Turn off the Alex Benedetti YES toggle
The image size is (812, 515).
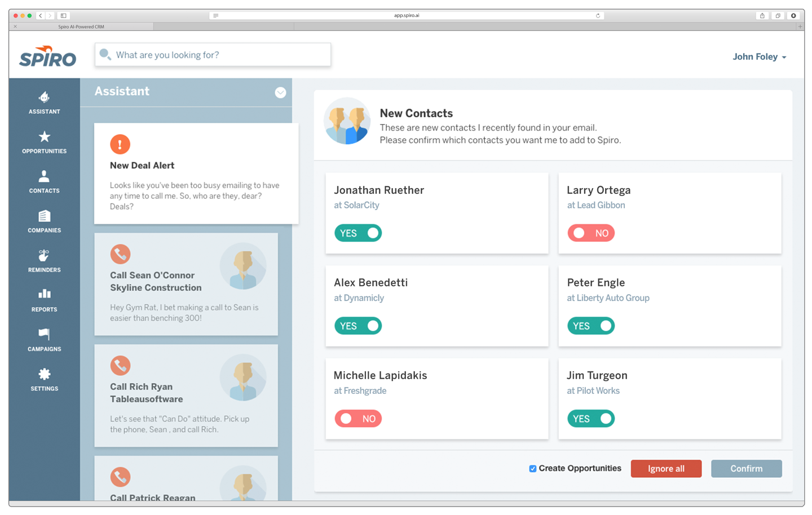click(x=358, y=326)
